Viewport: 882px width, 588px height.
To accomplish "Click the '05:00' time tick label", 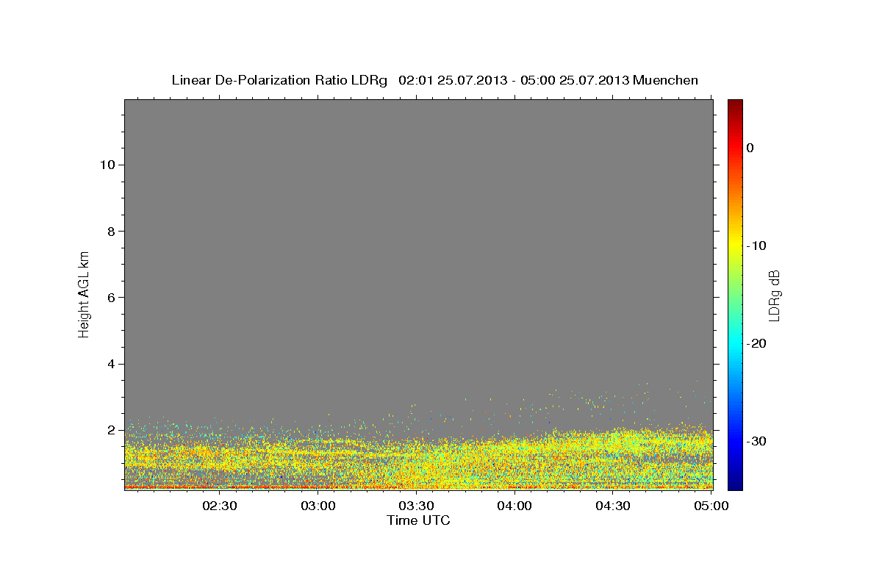I will (x=711, y=506).
